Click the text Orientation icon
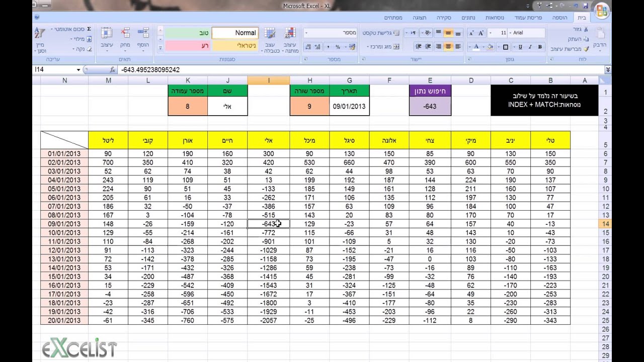 [x=428, y=33]
